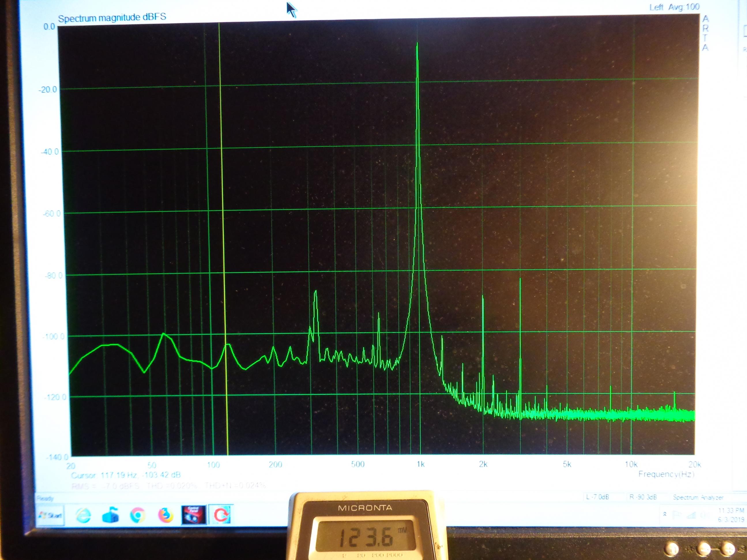This screenshot has width=747, height=560.
Task: Click the volume speaker tray icon
Action: 705,515
